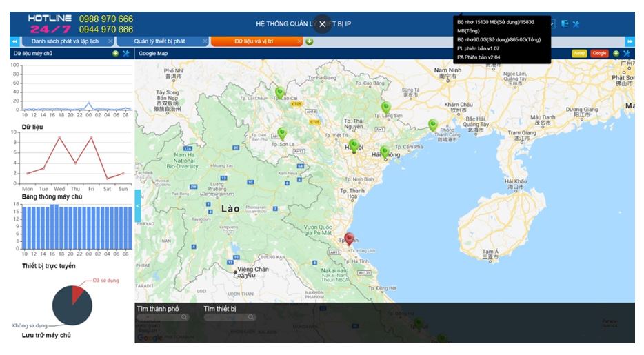Open wrench tools icon in Dữ liệu máy chủ panel
Viewport: 644px width, 355px height.
tap(126, 53)
